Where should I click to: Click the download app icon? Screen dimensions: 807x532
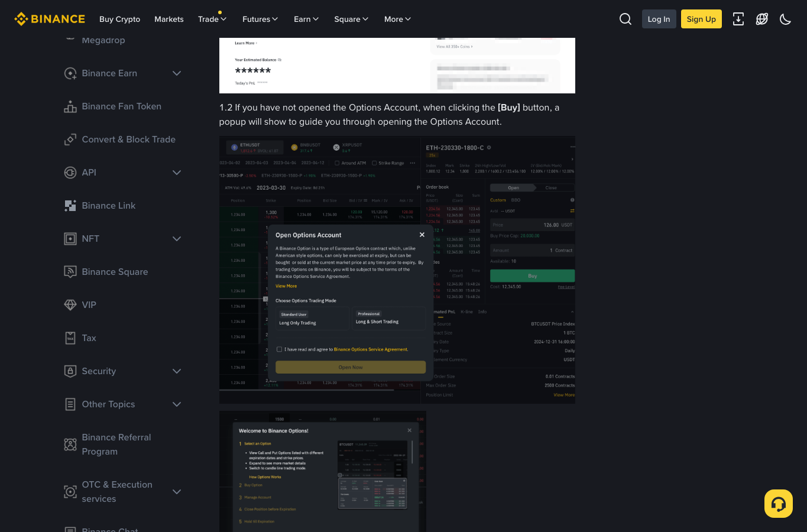pos(738,19)
